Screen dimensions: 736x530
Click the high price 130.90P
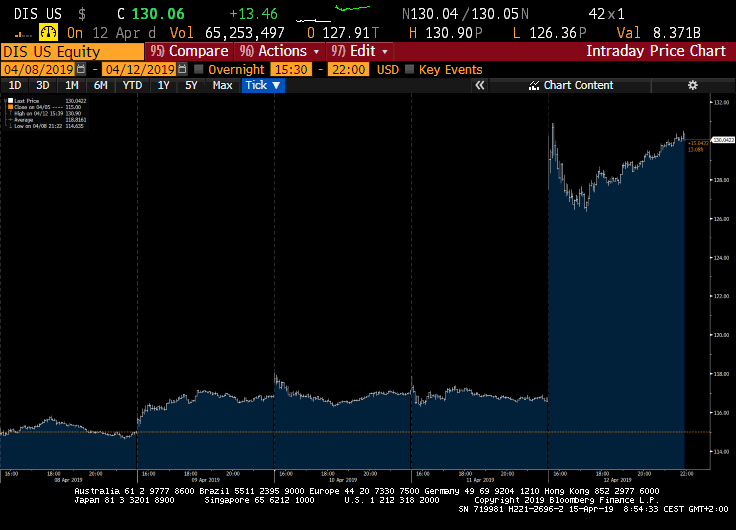pos(454,33)
